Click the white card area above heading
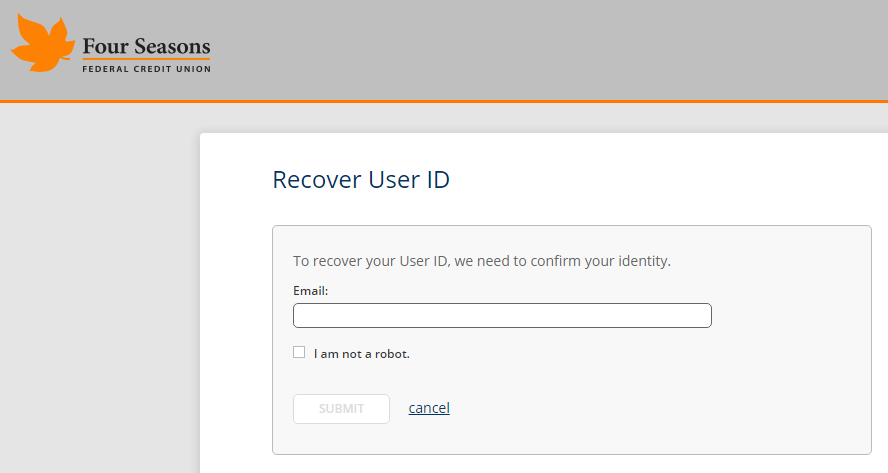The height and width of the screenshot is (473, 888). coord(544,150)
